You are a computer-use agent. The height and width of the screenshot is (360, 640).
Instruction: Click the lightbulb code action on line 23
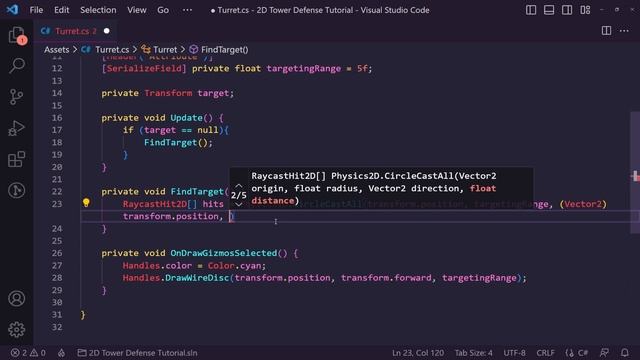point(86,203)
